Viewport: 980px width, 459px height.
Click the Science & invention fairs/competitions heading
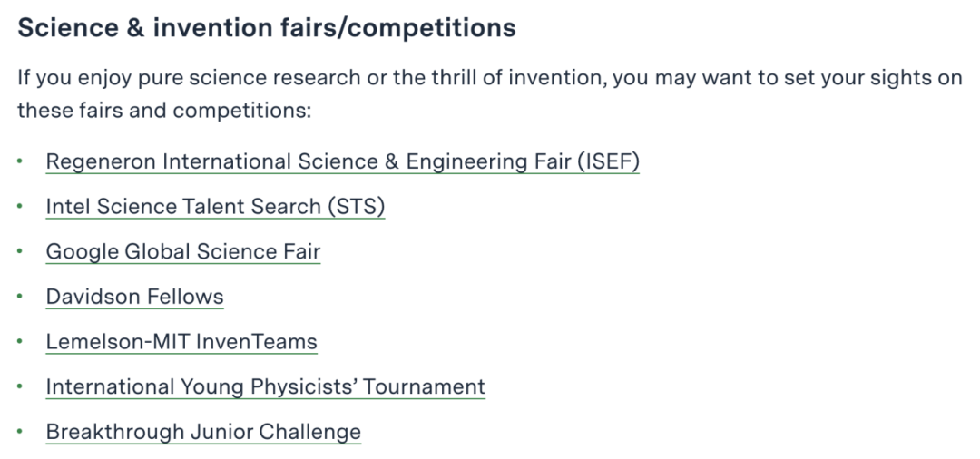tap(267, 28)
